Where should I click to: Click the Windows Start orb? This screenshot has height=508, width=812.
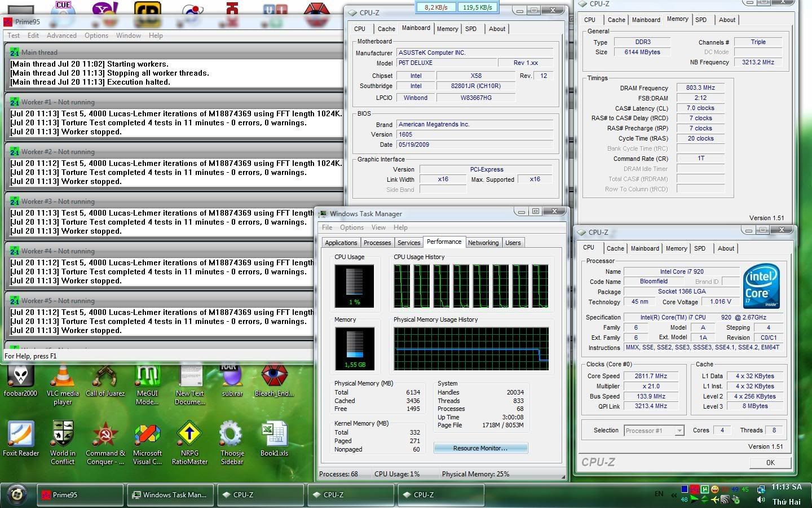[17, 494]
